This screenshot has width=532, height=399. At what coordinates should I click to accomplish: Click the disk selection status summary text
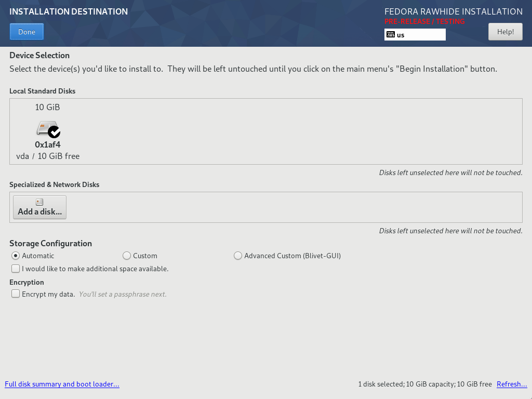coord(425,384)
